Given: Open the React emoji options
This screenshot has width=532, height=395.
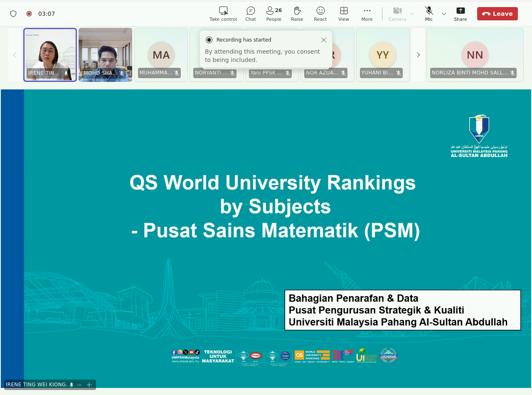Looking at the screenshot, I should 320,14.
